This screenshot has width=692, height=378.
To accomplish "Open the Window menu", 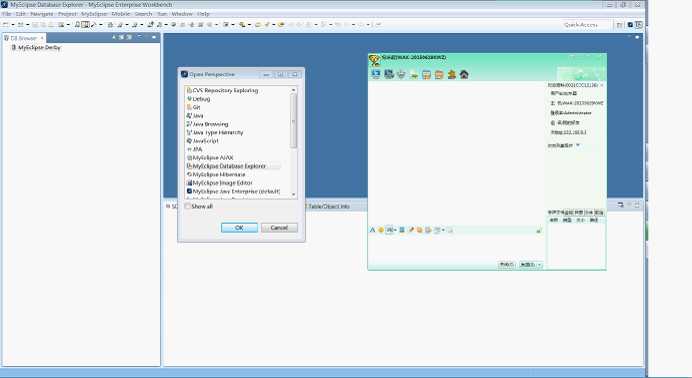I will tap(182, 14).
